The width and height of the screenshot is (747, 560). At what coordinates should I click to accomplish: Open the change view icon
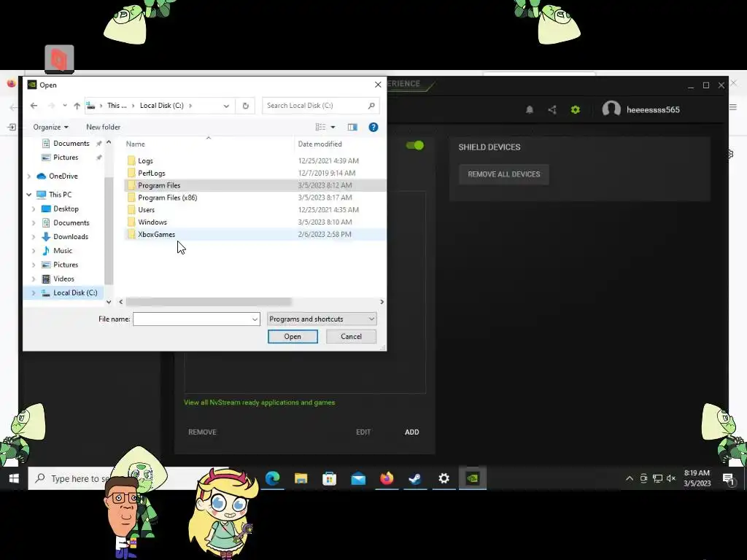click(x=321, y=127)
